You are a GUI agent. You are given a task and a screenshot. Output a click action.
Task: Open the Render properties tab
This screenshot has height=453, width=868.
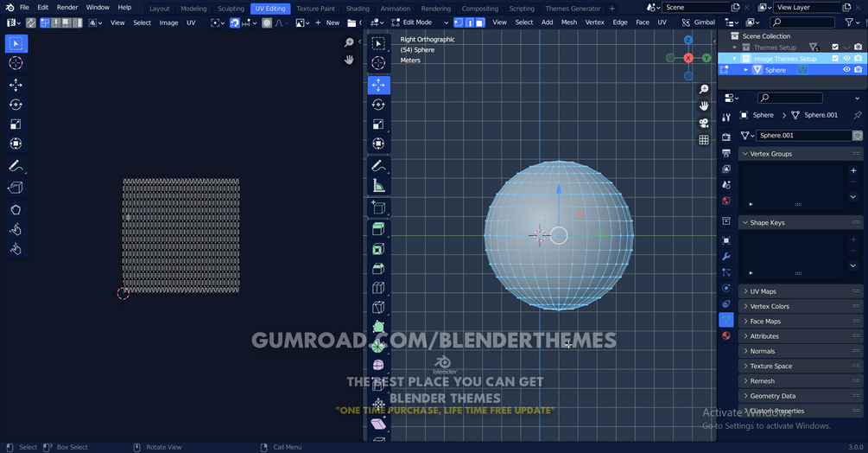(x=726, y=137)
